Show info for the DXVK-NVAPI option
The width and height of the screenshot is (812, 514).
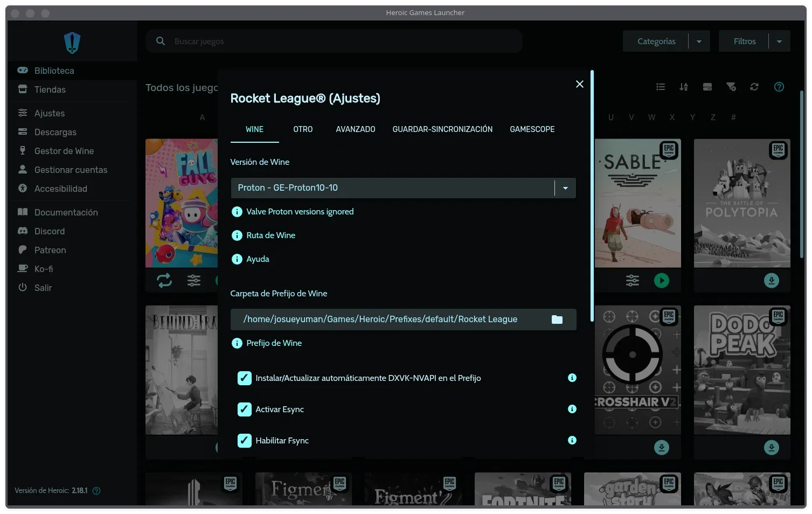pyautogui.click(x=572, y=378)
